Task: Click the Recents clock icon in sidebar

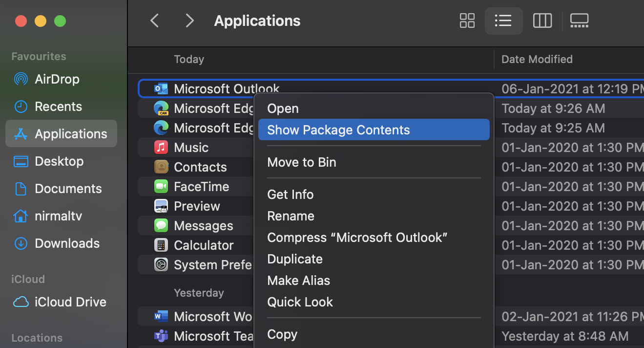Action: [21, 106]
